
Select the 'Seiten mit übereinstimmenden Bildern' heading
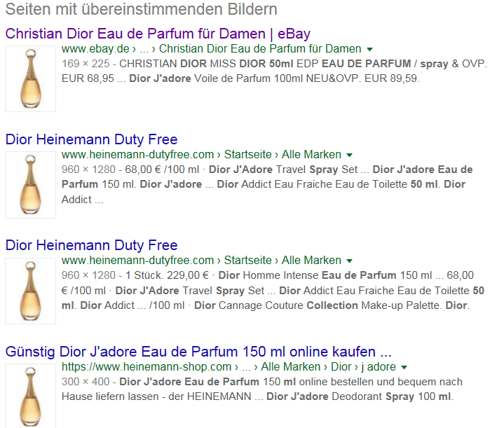142,9
